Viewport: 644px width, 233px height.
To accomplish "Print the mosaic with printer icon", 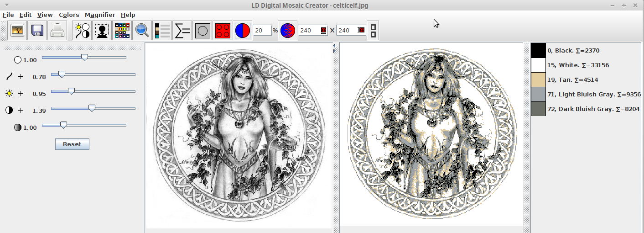I will 57,31.
